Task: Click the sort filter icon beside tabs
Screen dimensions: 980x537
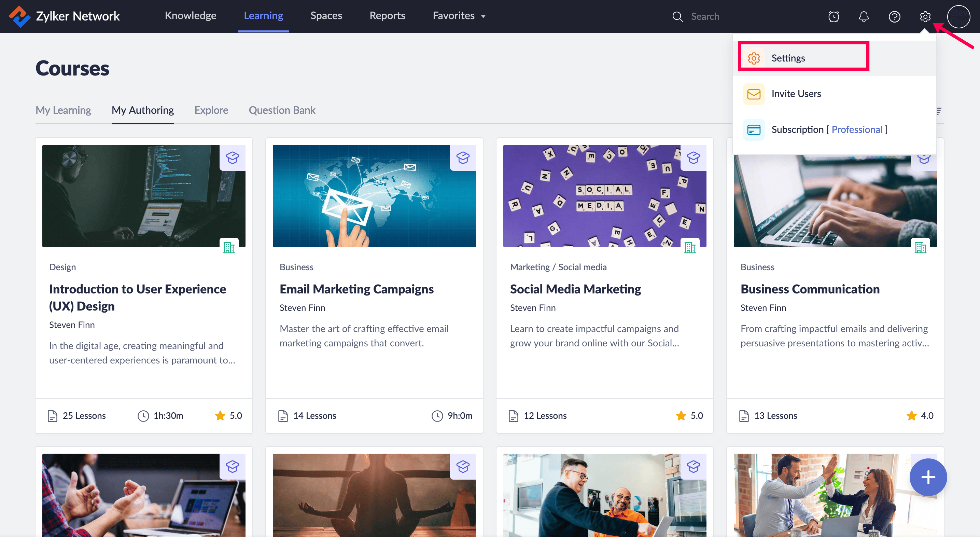Action: [939, 111]
